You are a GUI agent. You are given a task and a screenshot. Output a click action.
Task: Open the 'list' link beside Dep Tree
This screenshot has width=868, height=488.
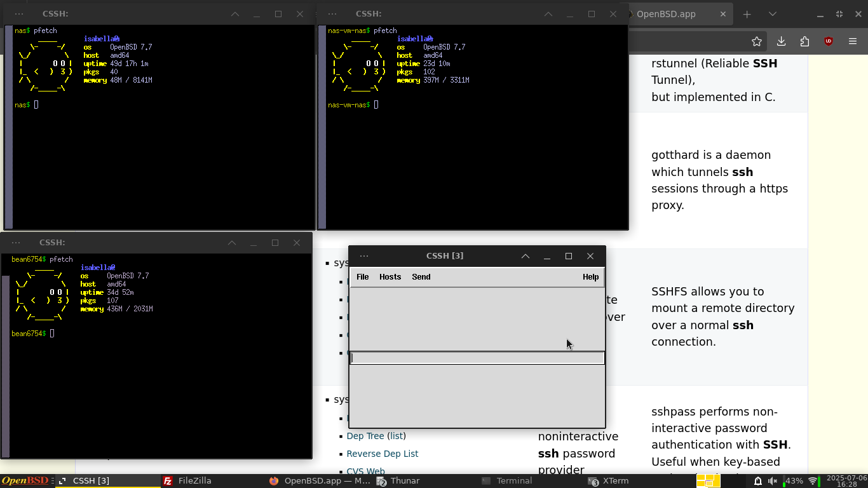[x=397, y=436]
